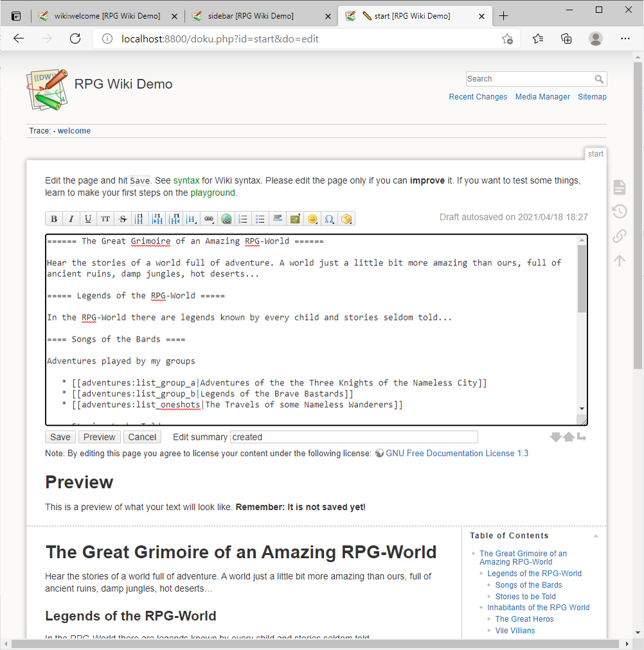Click the Preview button
This screenshot has width=644, height=650.
pos(99,437)
